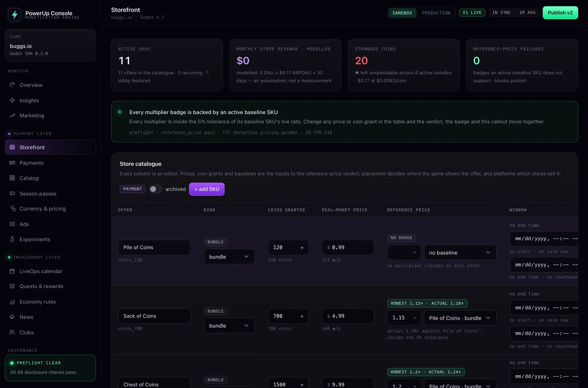This screenshot has width=588, height=388.
Task: Click the Season passes ticket icon
Action: pos(12,194)
